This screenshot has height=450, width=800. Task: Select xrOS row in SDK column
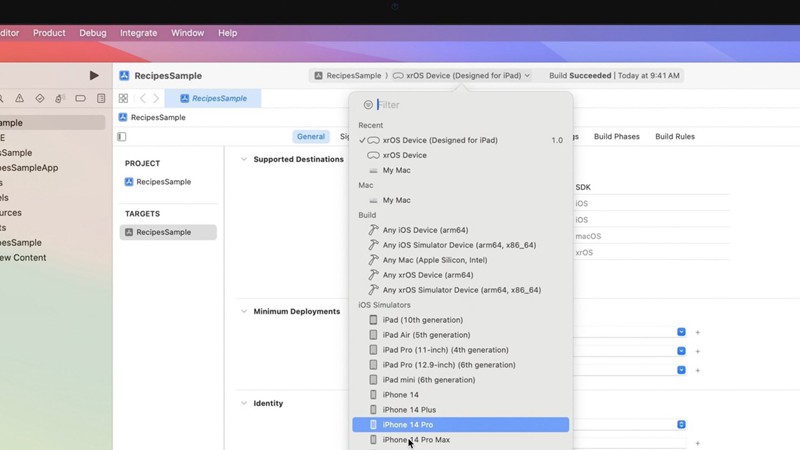pyautogui.click(x=584, y=253)
